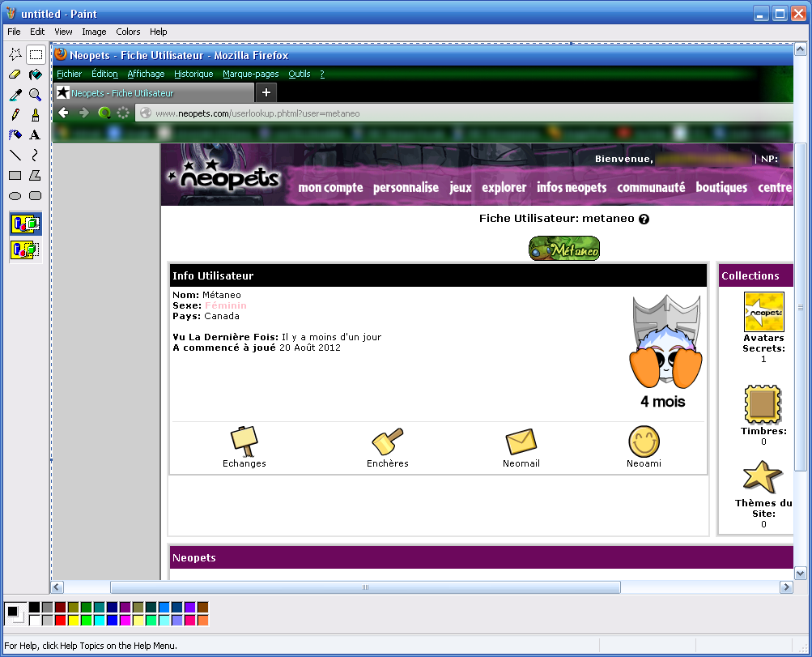The height and width of the screenshot is (657, 812).
Task: Pick the Fill With Color bucket tool
Action: [x=35, y=74]
